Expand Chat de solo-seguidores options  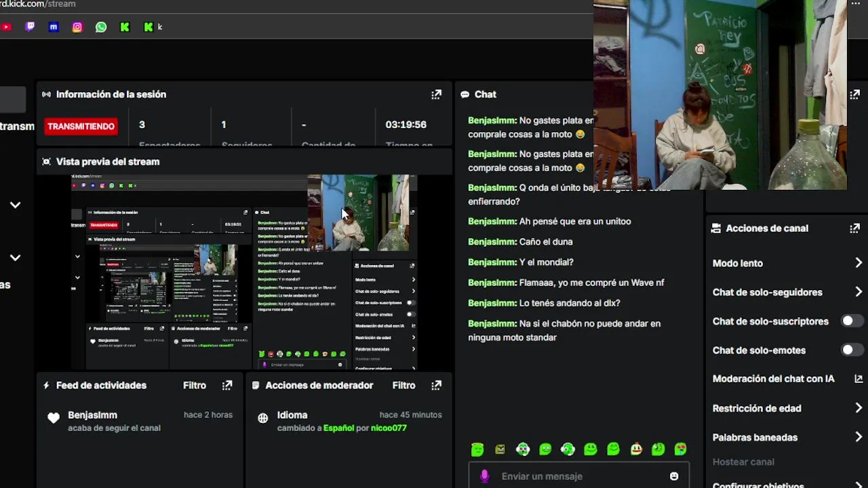coord(859,292)
